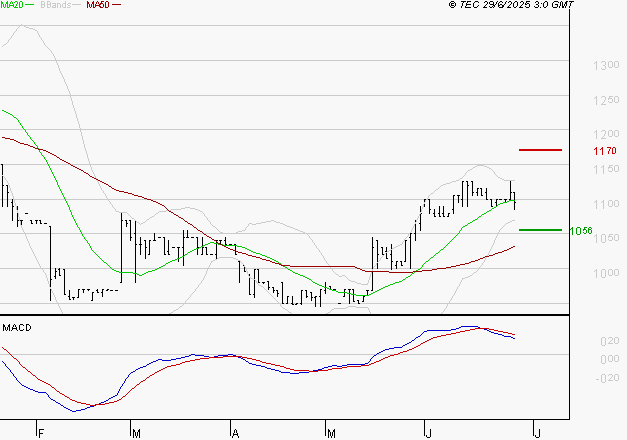This screenshot has width=627, height=440.
Task: Select the 000 MACD axis label
Action: click(610, 359)
